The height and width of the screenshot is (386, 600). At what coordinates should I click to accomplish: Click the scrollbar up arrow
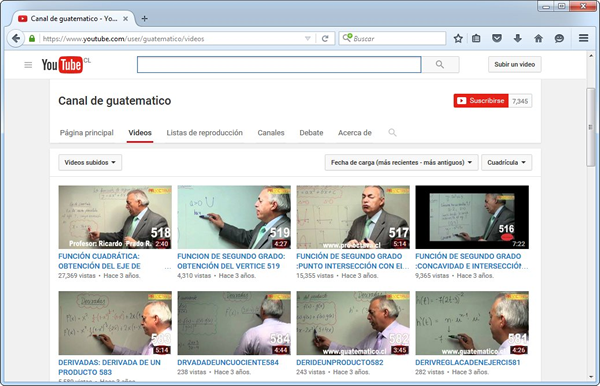[x=590, y=56]
